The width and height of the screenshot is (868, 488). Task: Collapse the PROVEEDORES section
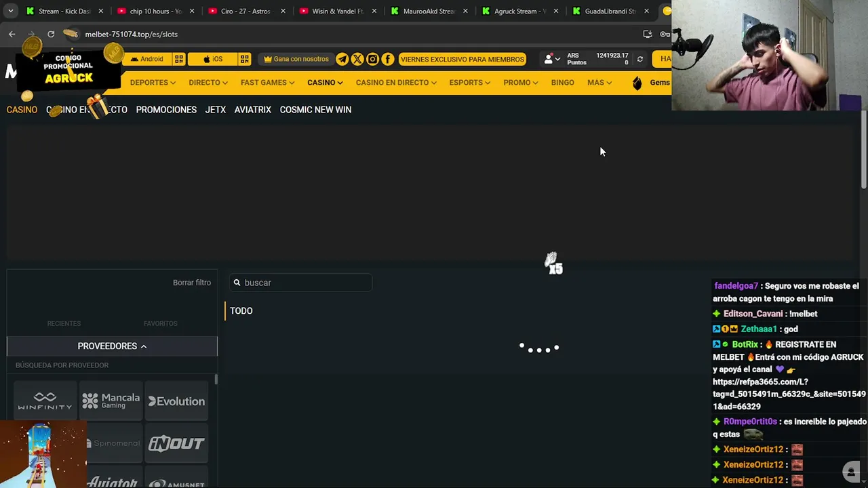point(112,346)
